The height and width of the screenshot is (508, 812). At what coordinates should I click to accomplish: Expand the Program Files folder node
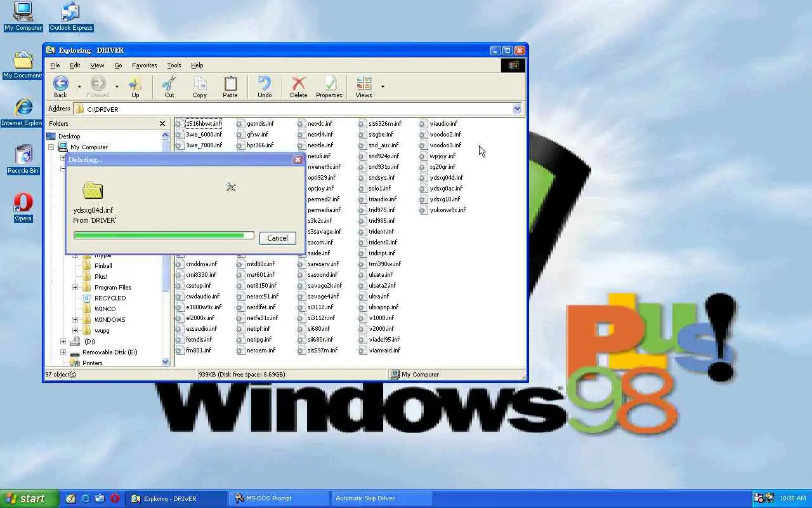click(x=75, y=288)
